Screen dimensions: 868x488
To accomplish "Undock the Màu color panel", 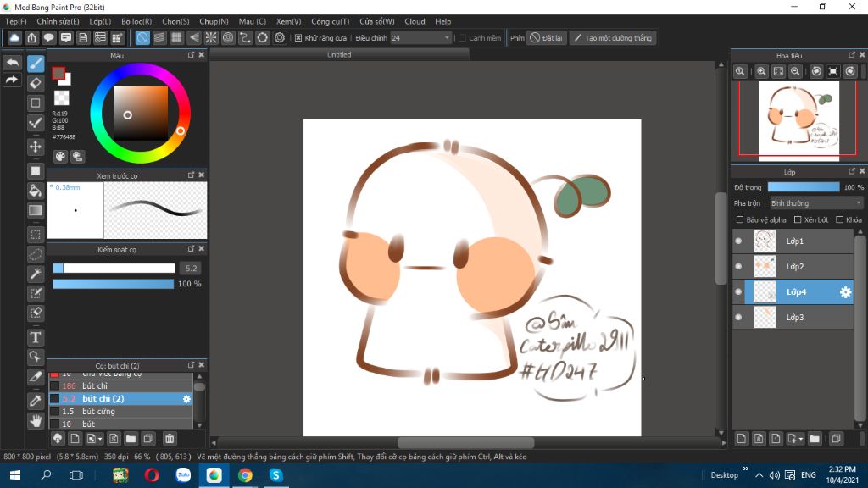I will tap(191, 55).
